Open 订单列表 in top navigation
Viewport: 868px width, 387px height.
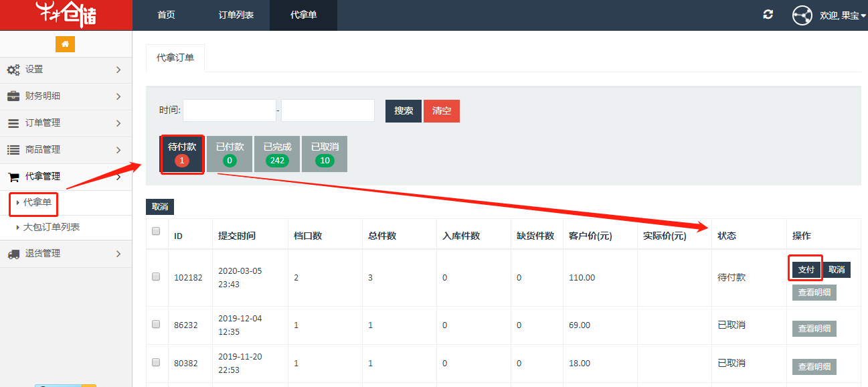pos(236,15)
